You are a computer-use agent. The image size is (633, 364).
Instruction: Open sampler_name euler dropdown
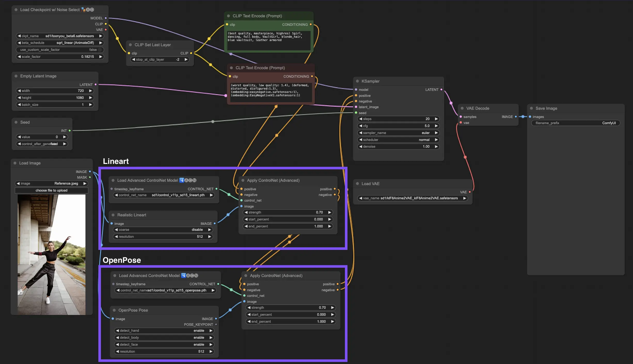(398, 133)
